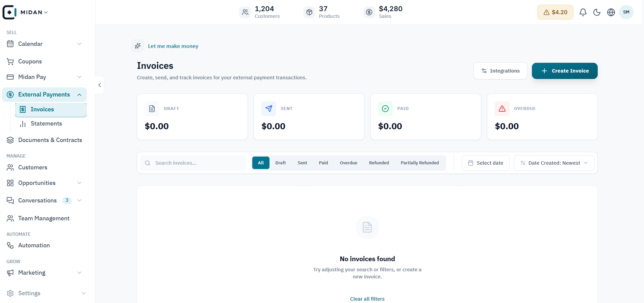Screen dimensions: 644x303
Task: Open the Date Created: Newest sort dropdown
Action: click(x=554, y=163)
